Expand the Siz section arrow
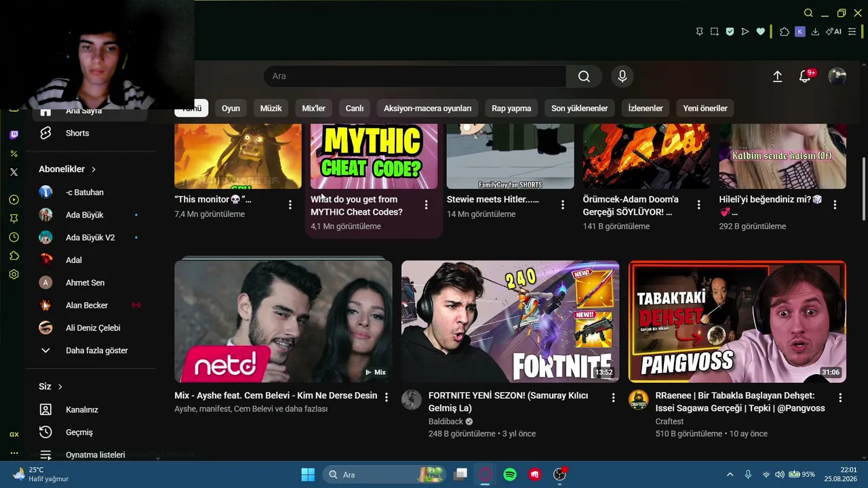The image size is (868, 488). click(60, 386)
